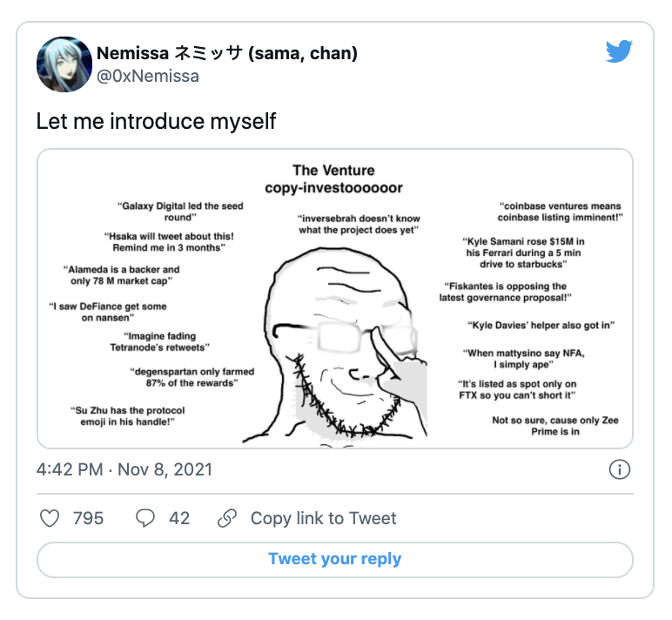Open Nemissa's profile avatar picture
Viewport: 672px width, 620px height.
[64, 64]
